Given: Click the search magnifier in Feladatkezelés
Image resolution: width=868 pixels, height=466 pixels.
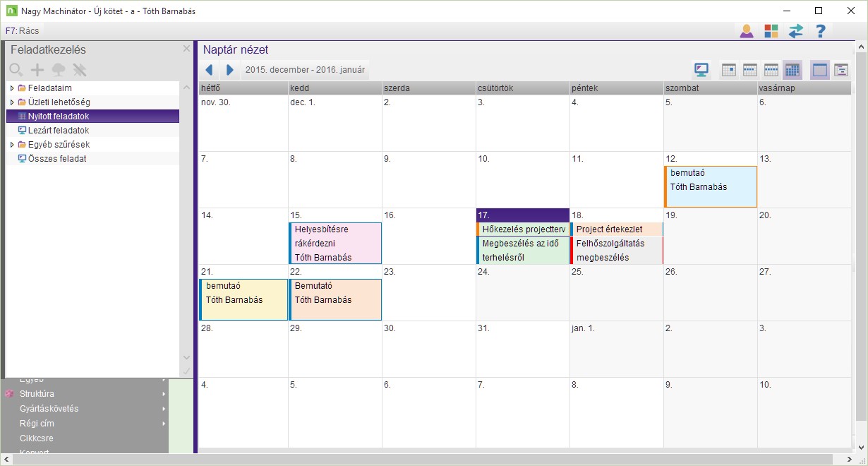Looking at the screenshot, I should coord(16,70).
